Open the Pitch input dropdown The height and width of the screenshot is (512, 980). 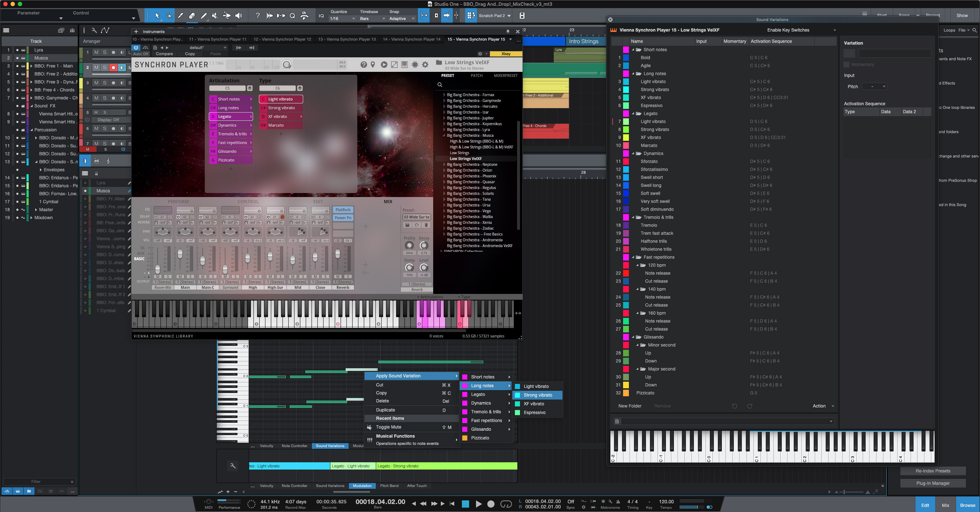point(874,87)
